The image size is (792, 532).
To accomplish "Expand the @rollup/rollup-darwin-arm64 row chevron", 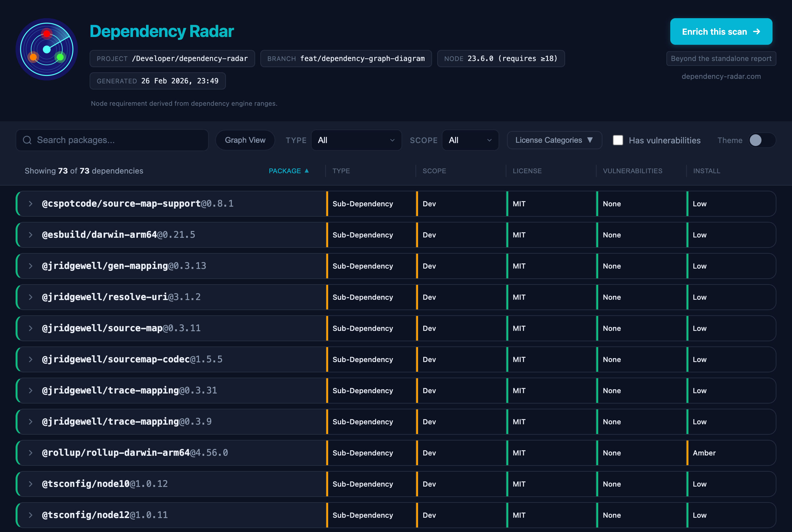I will pyautogui.click(x=31, y=453).
